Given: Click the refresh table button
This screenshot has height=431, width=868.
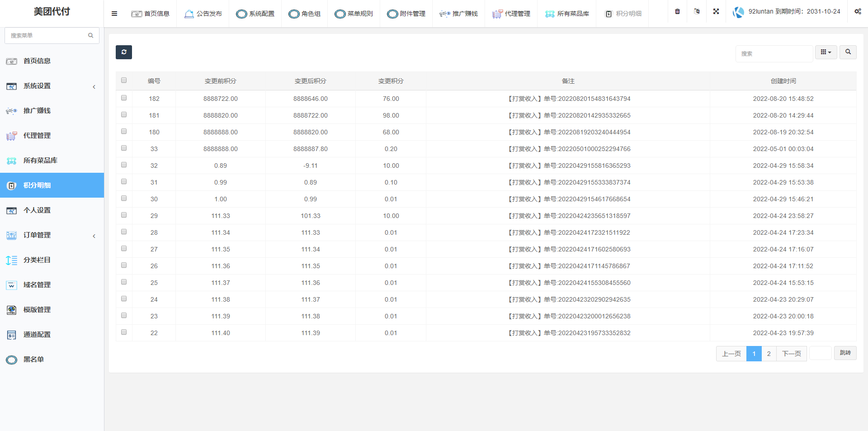Looking at the screenshot, I should (x=124, y=52).
